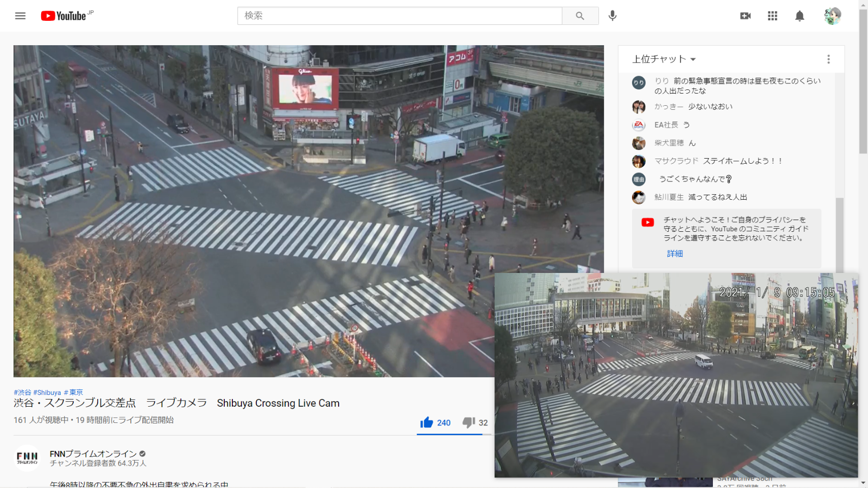Screen dimensions: 868x488
Task: Click the picture-in-picture Shibuya camera overlay
Action: [676, 375]
